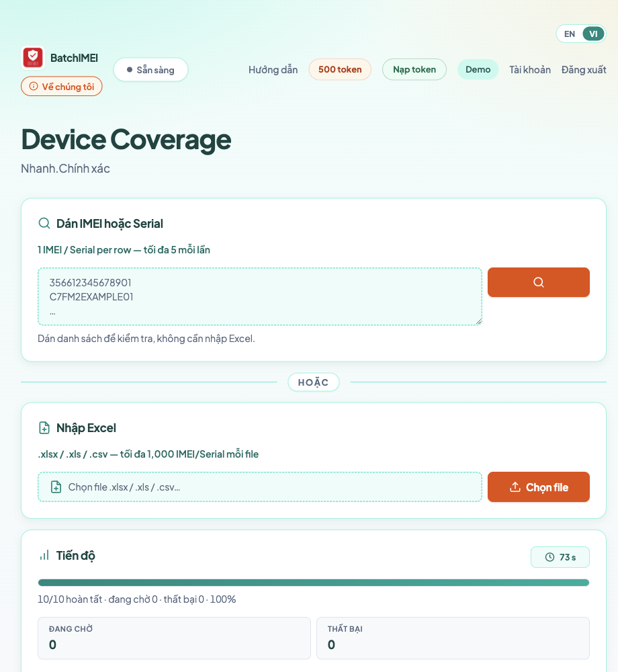This screenshot has height=672, width=618.
Task: Click the Nhập Excel section title
Action: point(86,427)
